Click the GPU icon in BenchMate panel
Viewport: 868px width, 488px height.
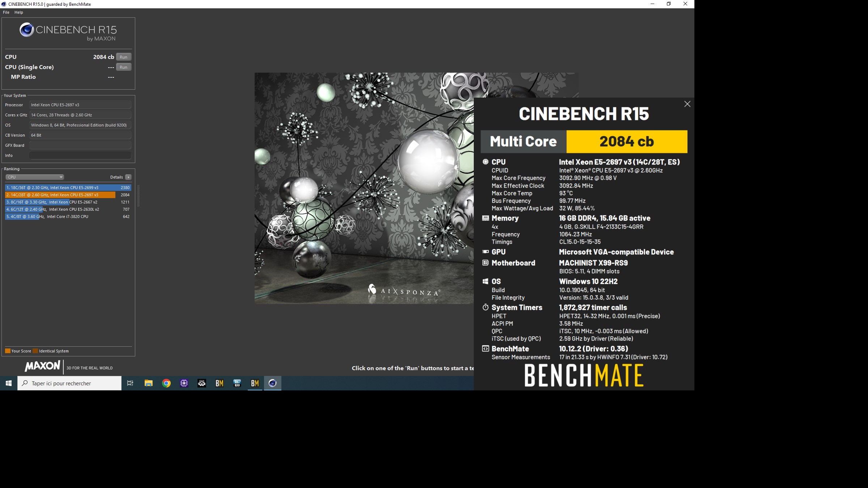485,252
